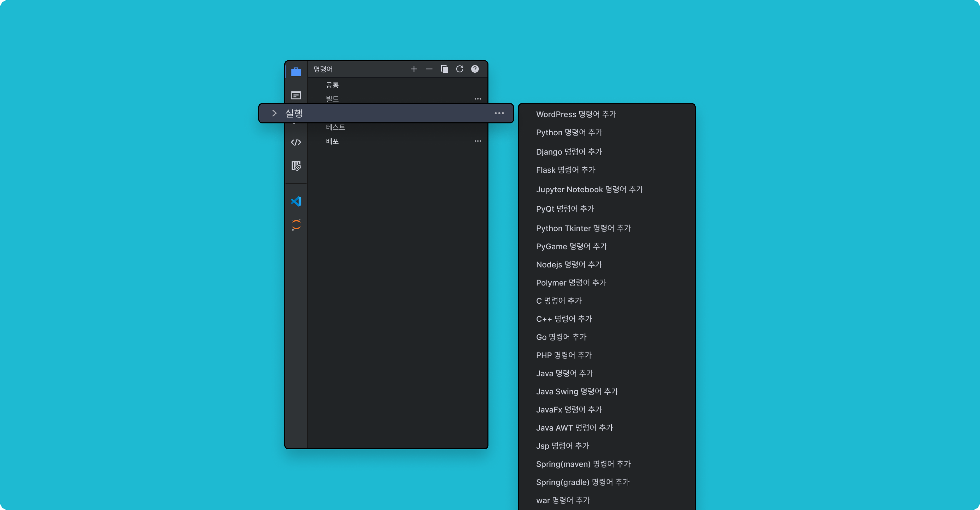Viewport: 980px width, 510px height.
Task: Click the copy icon in command toolbar
Action: [x=444, y=69]
